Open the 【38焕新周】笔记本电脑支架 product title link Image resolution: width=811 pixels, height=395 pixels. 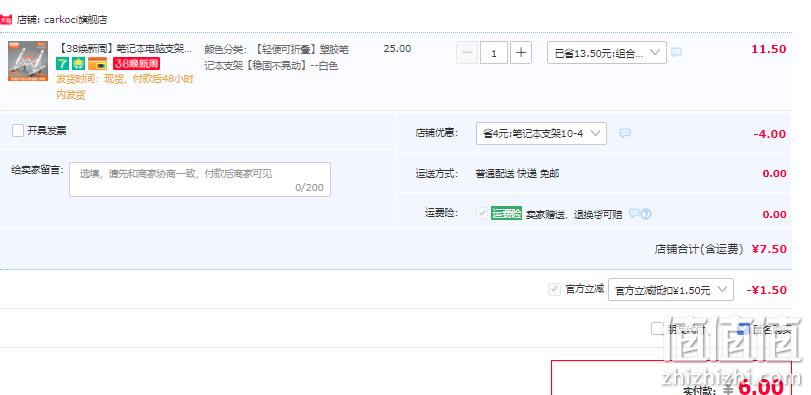[124, 49]
